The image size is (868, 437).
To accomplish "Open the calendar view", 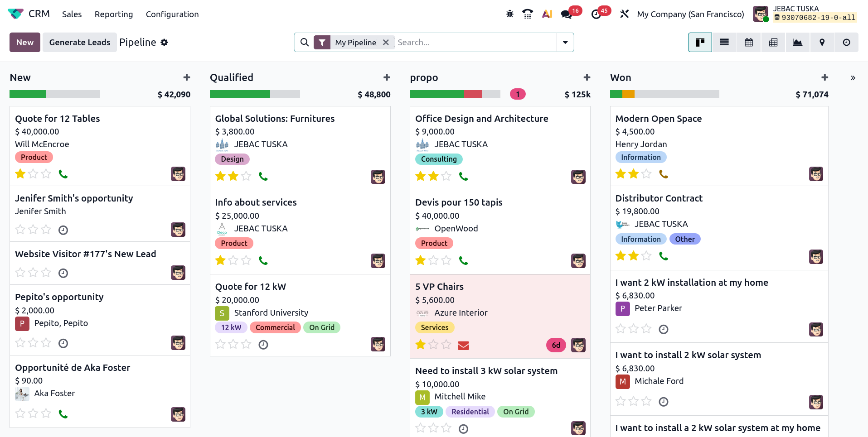I will (749, 43).
